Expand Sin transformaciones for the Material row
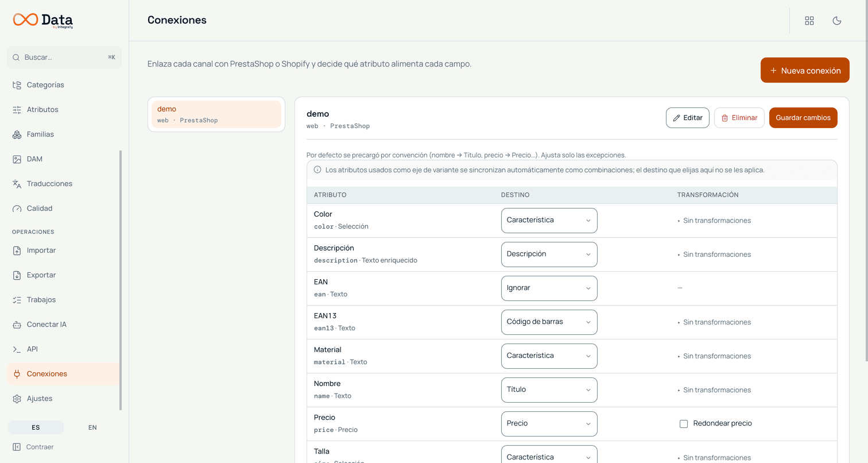868x463 pixels. [x=714, y=356]
